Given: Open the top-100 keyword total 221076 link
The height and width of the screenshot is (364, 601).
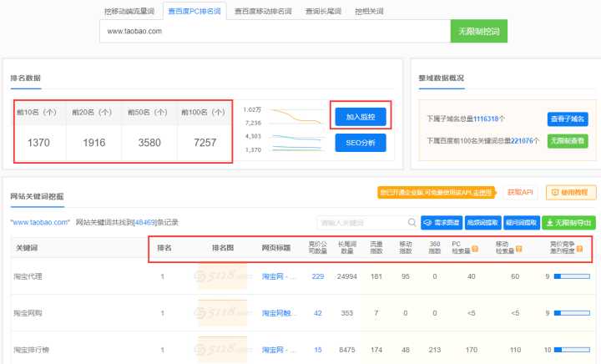Looking at the screenshot, I should point(522,140).
